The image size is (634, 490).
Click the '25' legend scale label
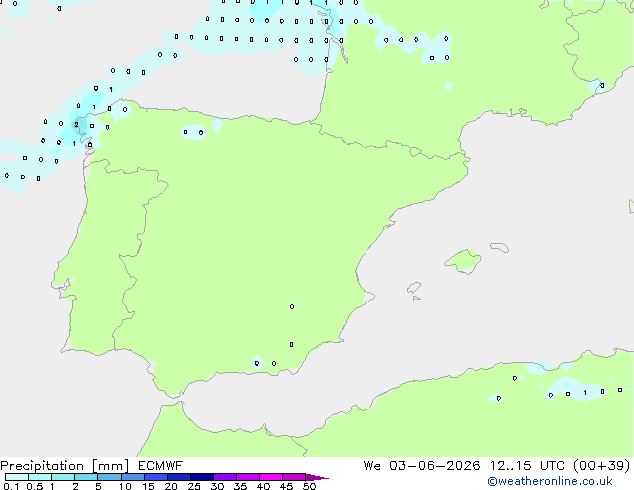pos(194,486)
